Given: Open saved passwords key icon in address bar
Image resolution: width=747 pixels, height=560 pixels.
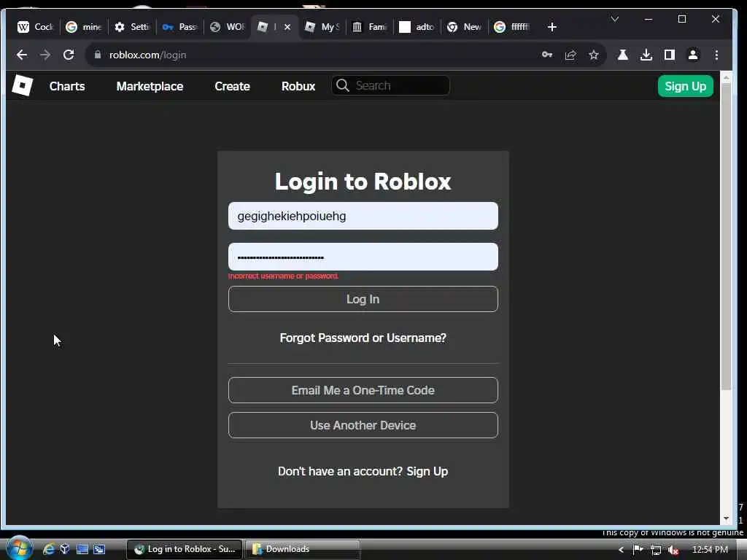Looking at the screenshot, I should point(547,55).
